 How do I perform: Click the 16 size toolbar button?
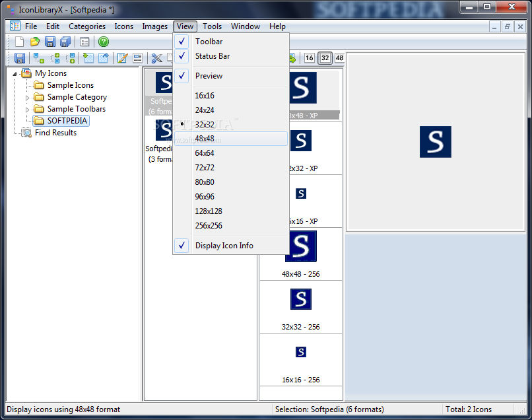pyautogui.click(x=309, y=57)
